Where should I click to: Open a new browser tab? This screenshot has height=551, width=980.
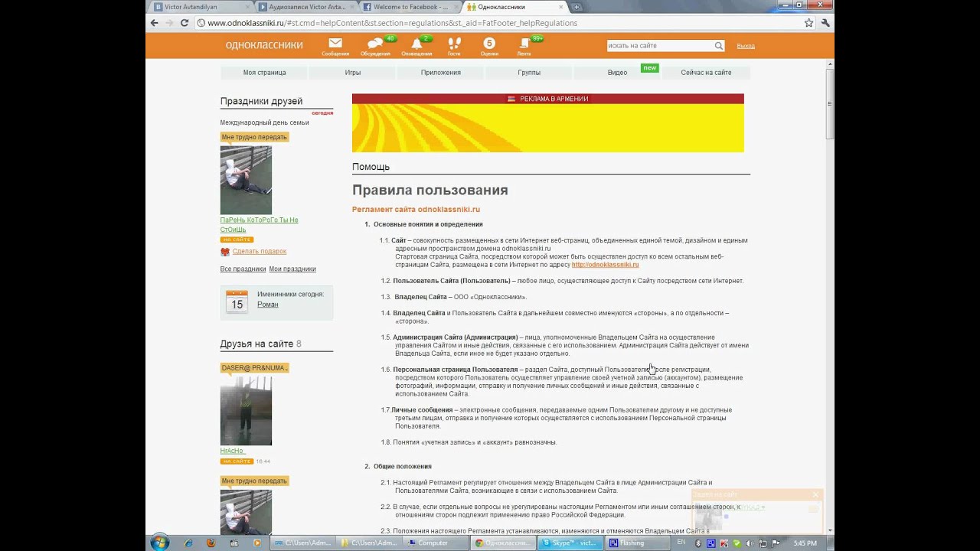(577, 7)
